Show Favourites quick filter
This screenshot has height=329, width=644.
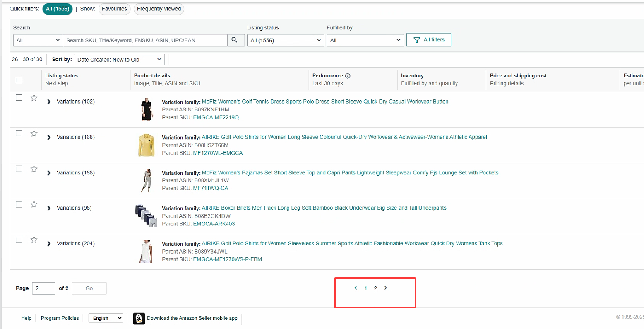[115, 9]
